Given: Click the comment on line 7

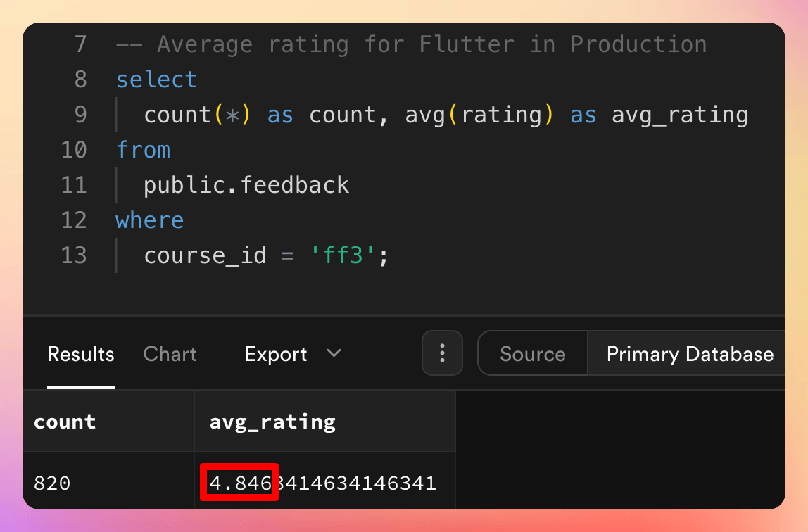Looking at the screenshot, I should pos(411,44).
